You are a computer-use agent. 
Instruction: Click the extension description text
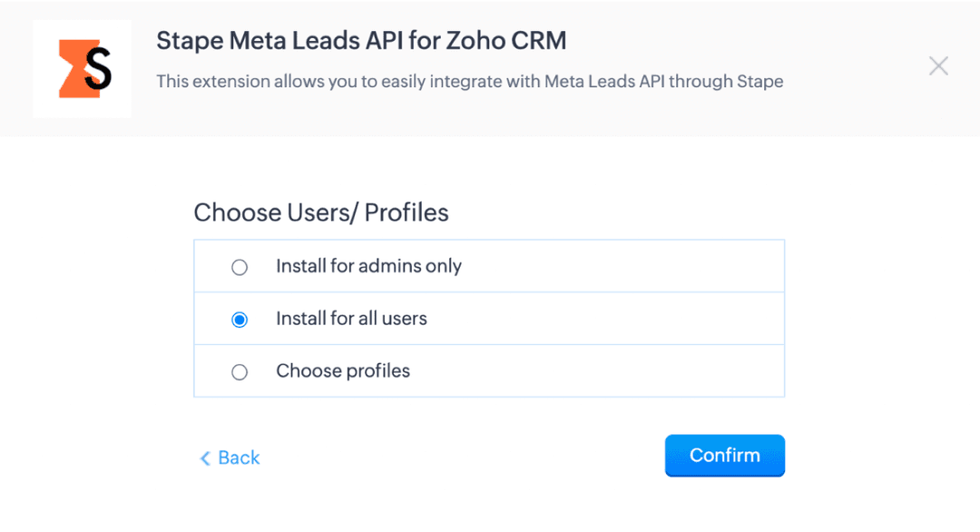click(470, 82)
